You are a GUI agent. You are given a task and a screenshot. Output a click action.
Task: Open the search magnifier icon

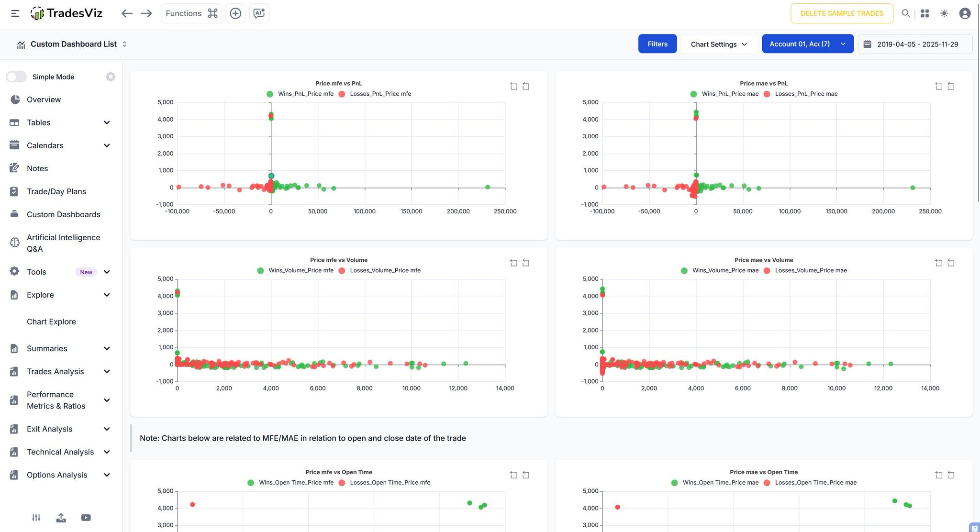click(905, 13)
